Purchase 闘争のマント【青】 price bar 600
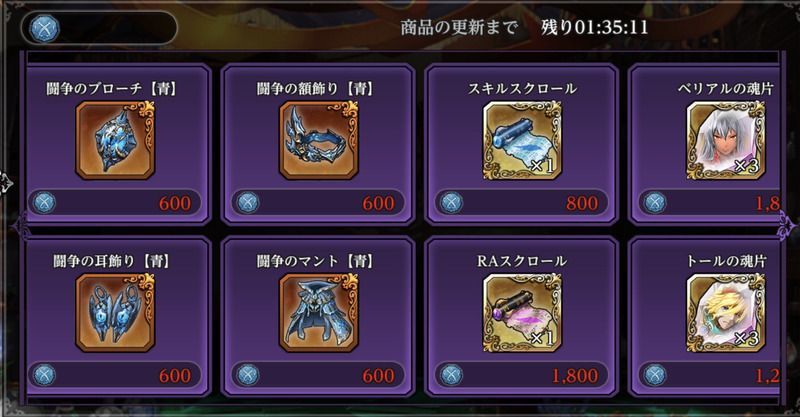The height and width of the screenshot is (417, 800). coord(318,375)
